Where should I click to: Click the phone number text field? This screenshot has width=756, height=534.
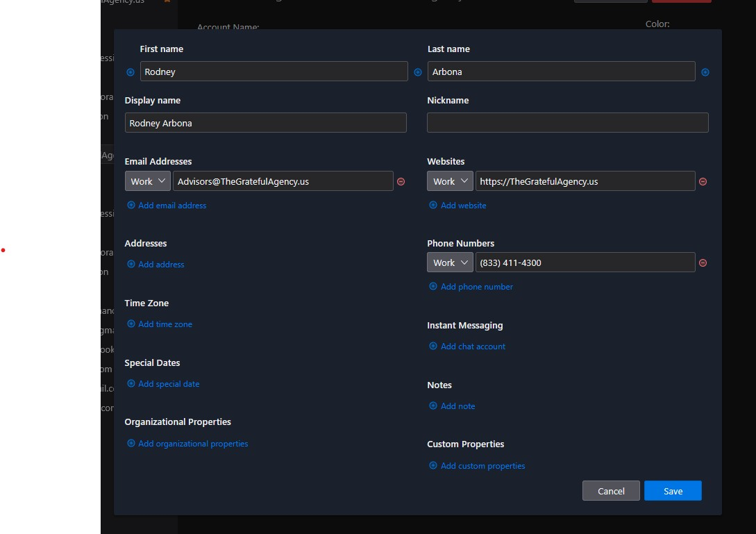[x=585, y=262]
